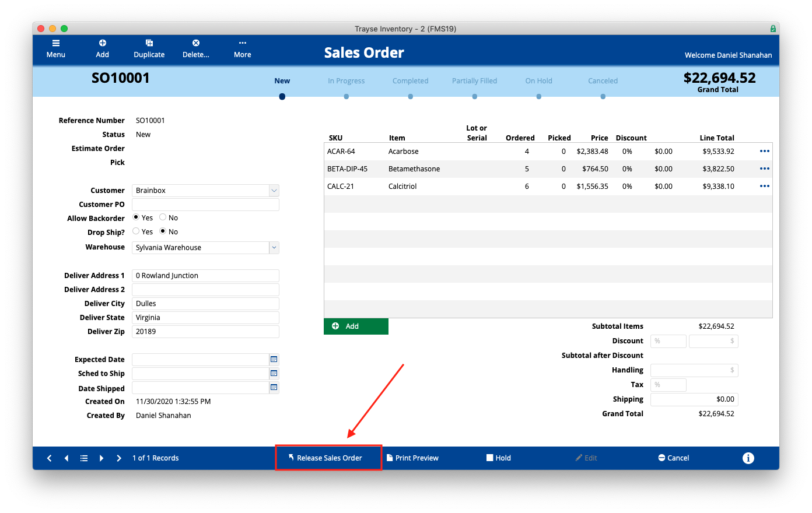Click the '1 of 1 Records' text
Image resolution: width=812 pixels, height=513 pixels.
tap(156, 458)
